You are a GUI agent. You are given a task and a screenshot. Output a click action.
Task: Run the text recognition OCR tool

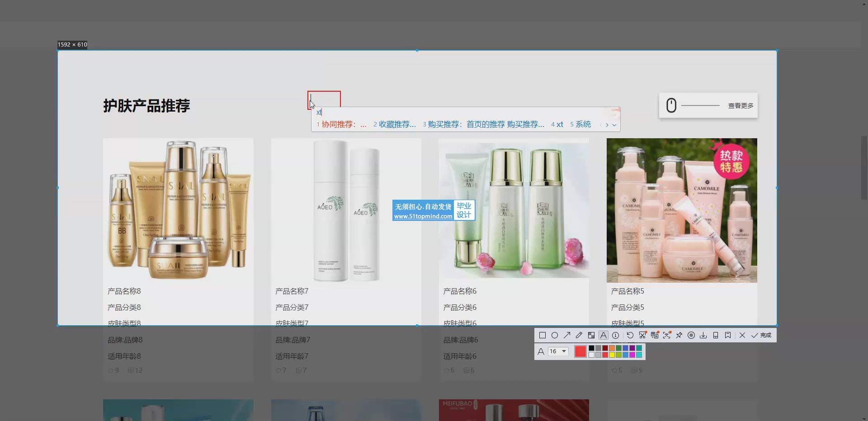pyautogui.click(x=667, y=335)
